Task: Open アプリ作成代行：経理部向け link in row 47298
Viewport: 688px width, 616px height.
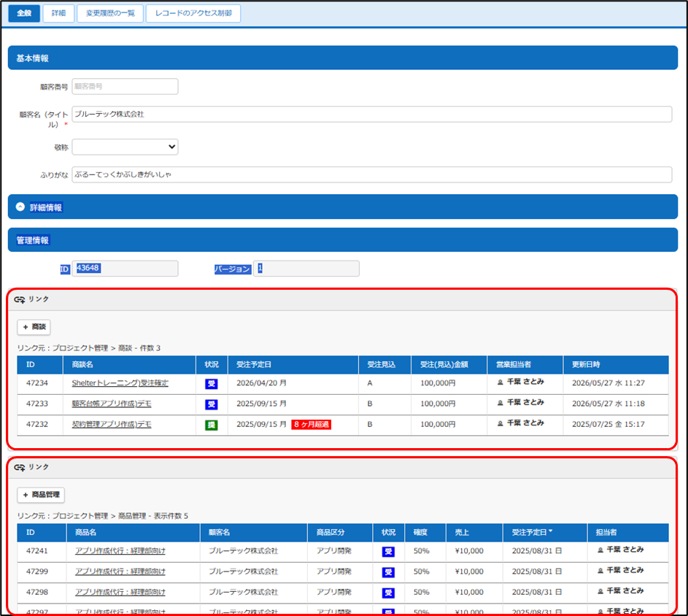Action: [x=120, y=592]
